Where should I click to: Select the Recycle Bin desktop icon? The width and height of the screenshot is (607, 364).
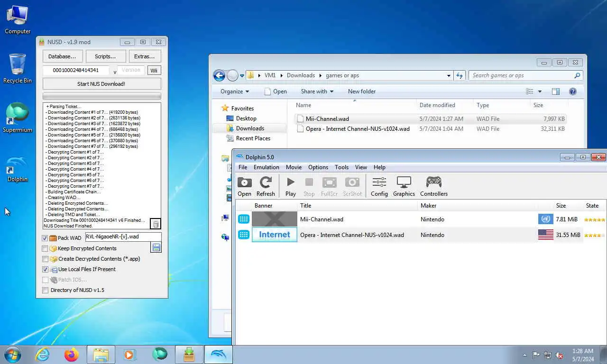pos(18,69)
